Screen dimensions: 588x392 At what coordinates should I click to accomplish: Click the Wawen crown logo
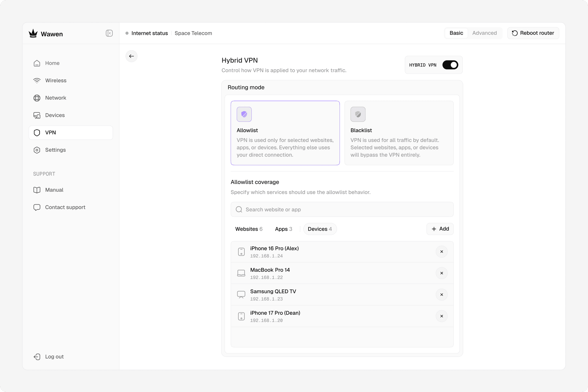pyautogui.click(x=33, y=33)
